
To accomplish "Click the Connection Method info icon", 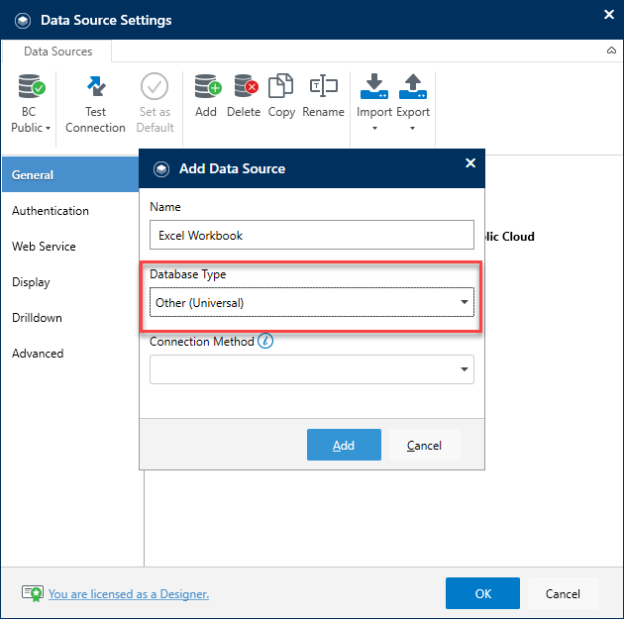I will coord(265,341).
